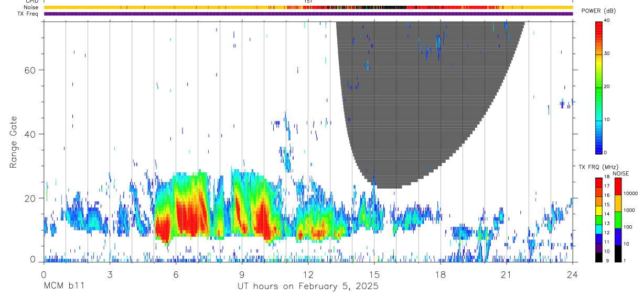Image resolution: width=644 pixels, height=297 pixels.
Task: Click the '12' UT hour tick label
Action: 308,274
